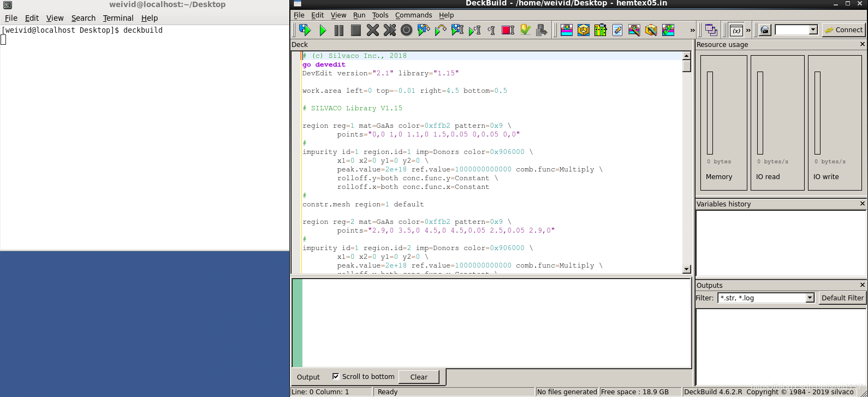
Task: Close the Variables history panel
Action: (863, 204)
